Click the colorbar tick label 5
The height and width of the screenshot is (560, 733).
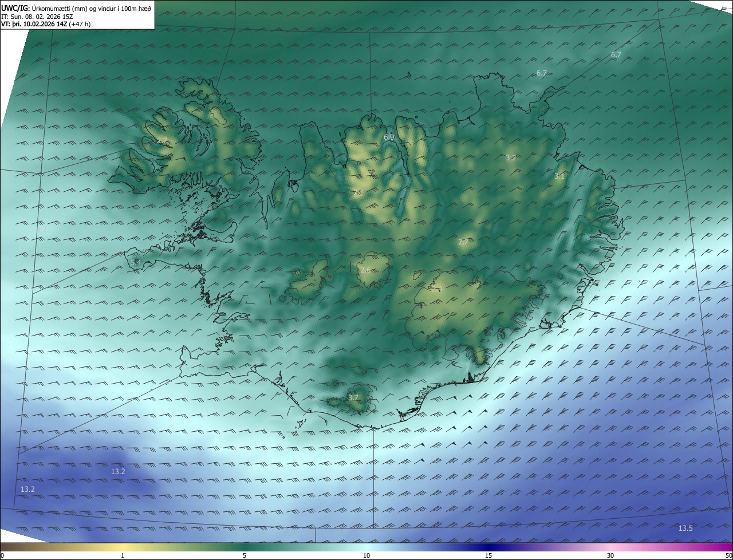[x=245, y=555]
